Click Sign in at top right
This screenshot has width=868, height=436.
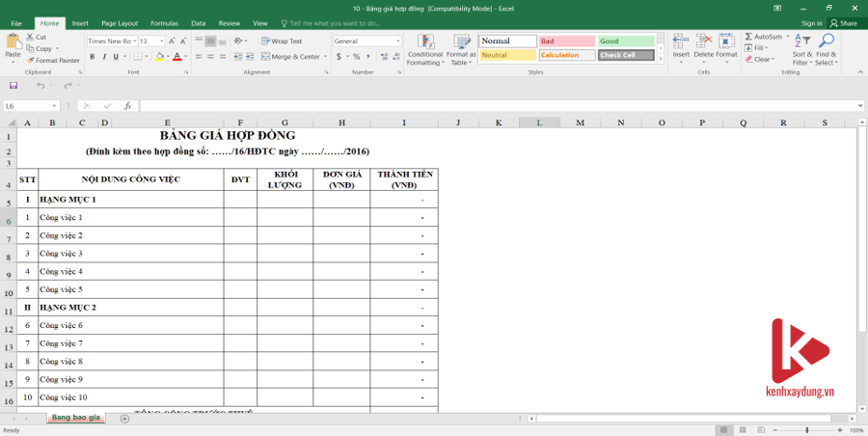[x=811, y=22]
